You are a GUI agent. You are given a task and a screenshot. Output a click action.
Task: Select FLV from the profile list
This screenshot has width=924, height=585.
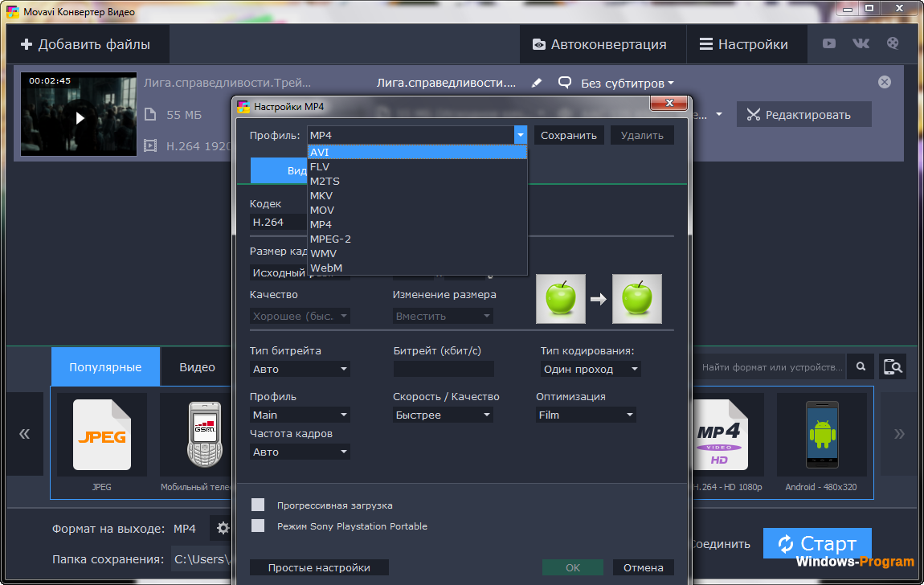click(417, 166)
